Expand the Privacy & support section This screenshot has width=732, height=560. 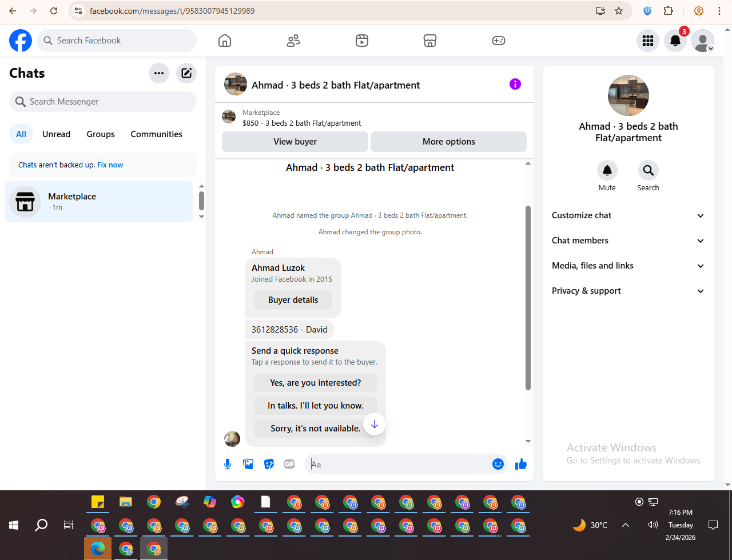click(628, 291)
